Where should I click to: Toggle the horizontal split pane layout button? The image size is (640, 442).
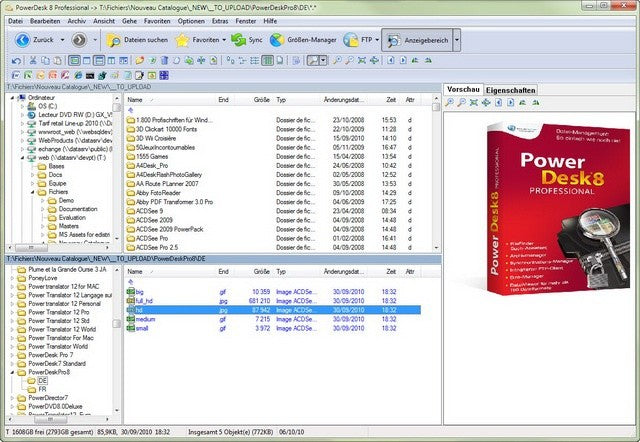click(99, 61)
